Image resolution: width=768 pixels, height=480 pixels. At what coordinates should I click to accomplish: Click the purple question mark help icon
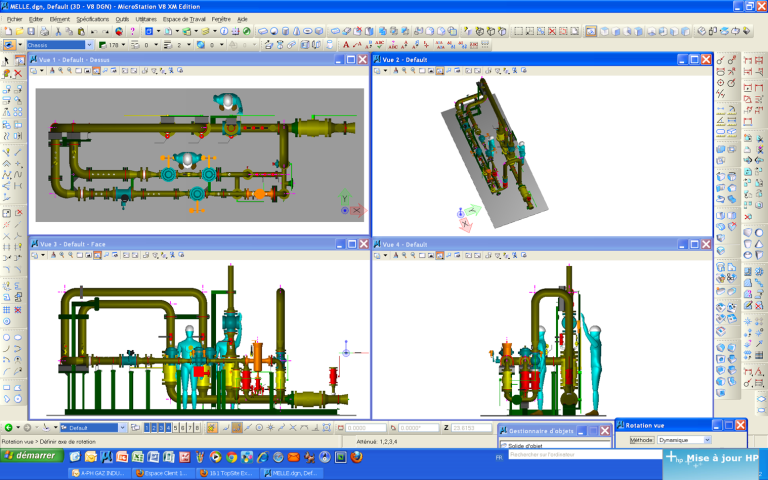click(132, 31)
